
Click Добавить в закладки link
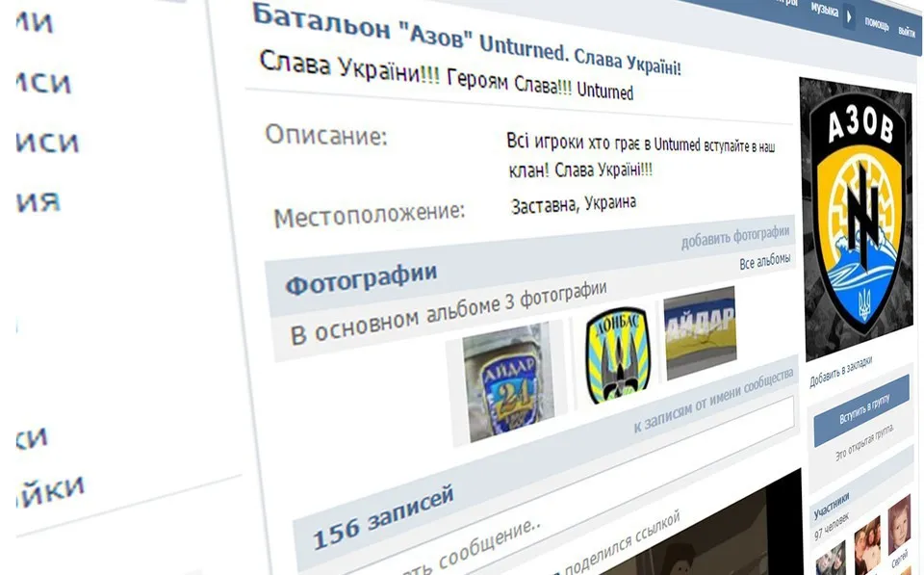point(841,372)
